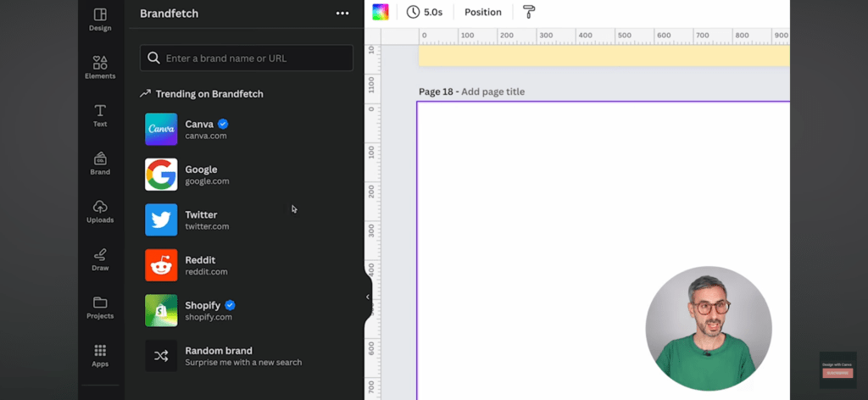The height and width of the screenshot is (400, 868).
Task: Click the Subscribe button in video overlay
Action: [x=837, y=374]
